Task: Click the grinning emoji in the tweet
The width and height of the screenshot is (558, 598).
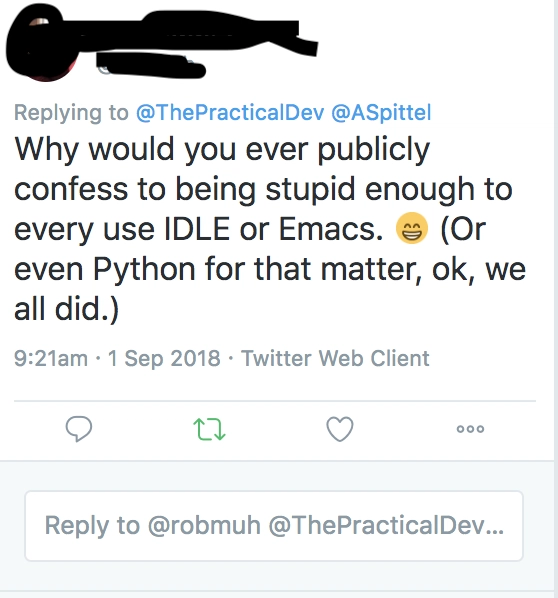Action: tap(412, 228)
